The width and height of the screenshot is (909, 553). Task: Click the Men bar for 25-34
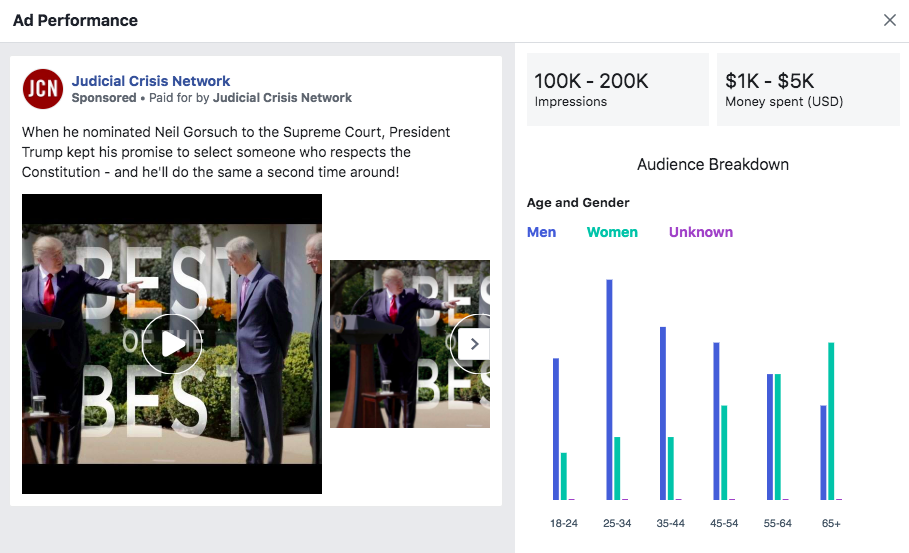(609, 390)
